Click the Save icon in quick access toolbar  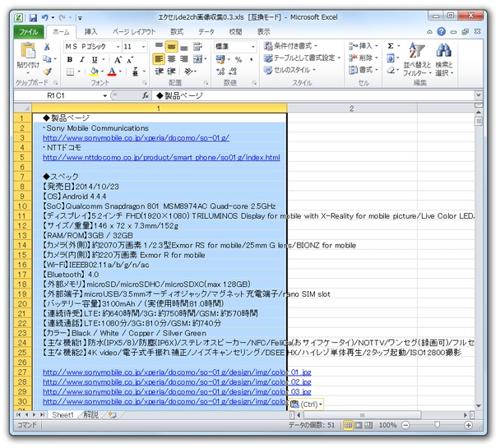[33, 18]
